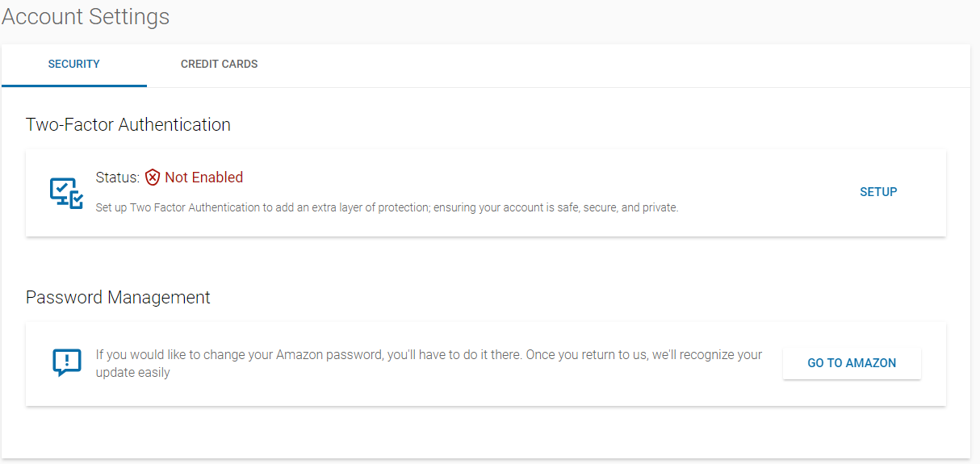Viewport: 980px width, 464px height.
Task: Click the blue underline beneath Security tab
Action: click(x=74, y=86)
